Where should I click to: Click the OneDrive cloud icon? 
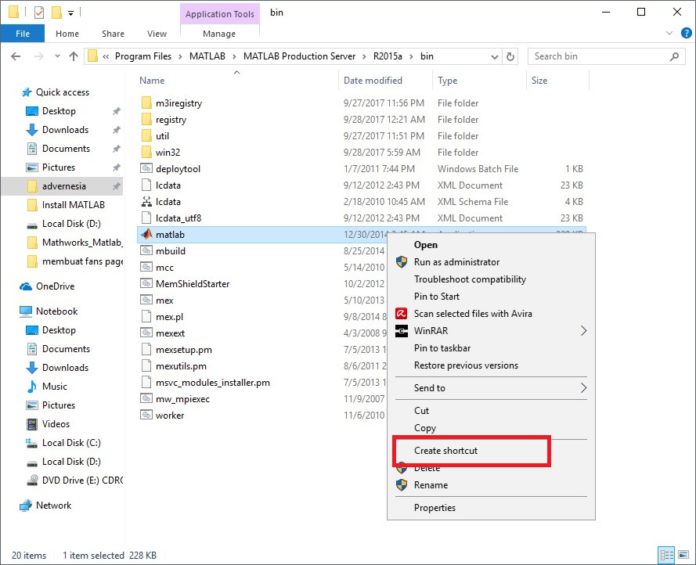26,286
